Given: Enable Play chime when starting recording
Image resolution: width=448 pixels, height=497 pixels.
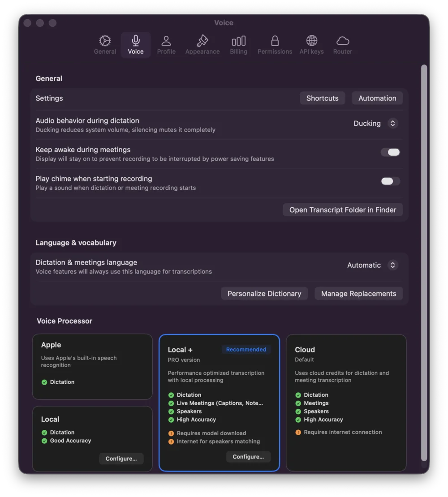Looking at the screenshot, I should [390, 181].
